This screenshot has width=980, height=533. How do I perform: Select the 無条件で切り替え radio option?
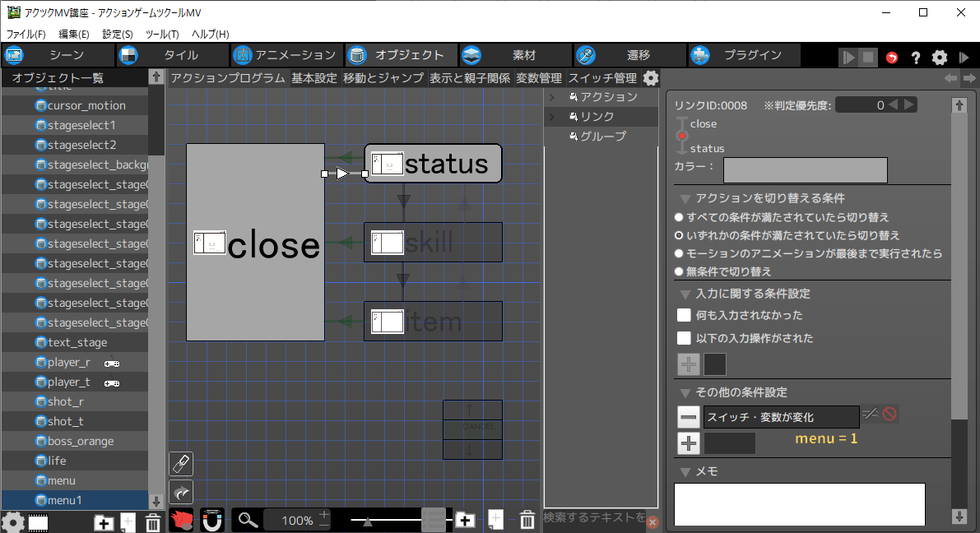[x=679, y=271]
